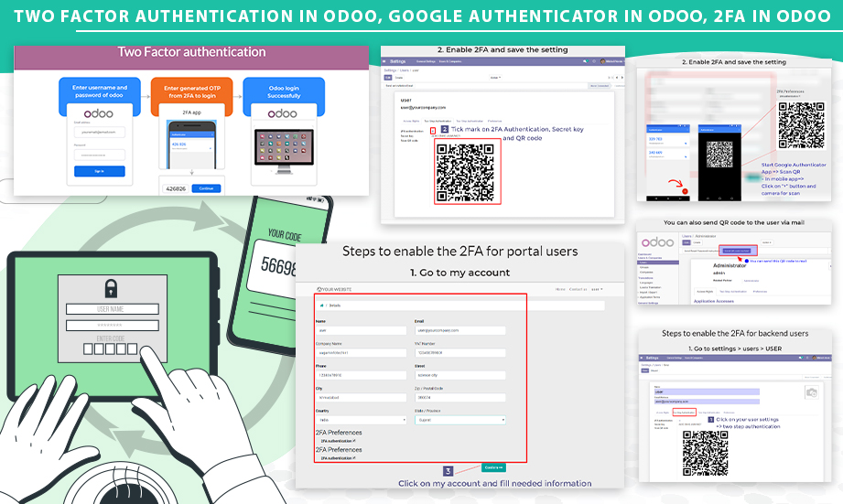Image resolution: width=843 pixels, height=504 pixels.
Task: Select the Access Rights tab in the Tick mark panel
Action: click(x=411, y=121)
